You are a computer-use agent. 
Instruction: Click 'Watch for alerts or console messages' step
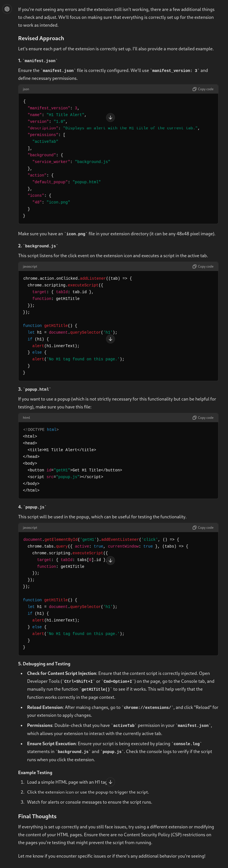pos(90,802)
